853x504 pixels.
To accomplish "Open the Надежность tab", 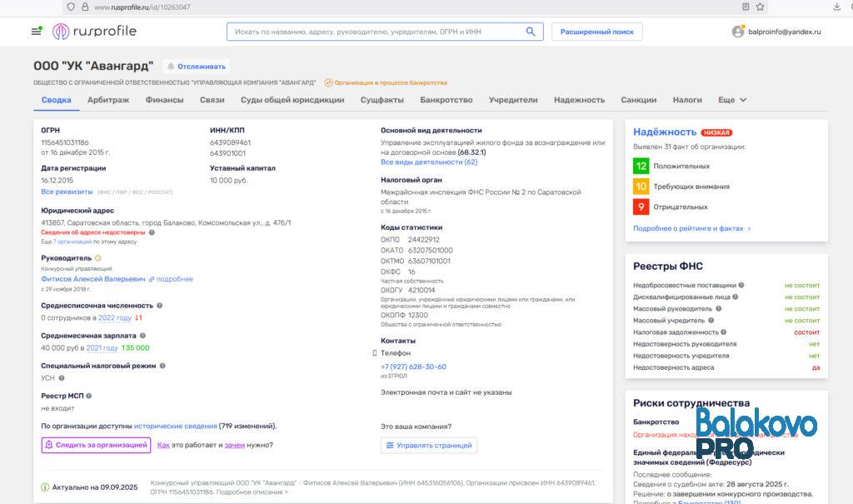I will tap(580, 100).
